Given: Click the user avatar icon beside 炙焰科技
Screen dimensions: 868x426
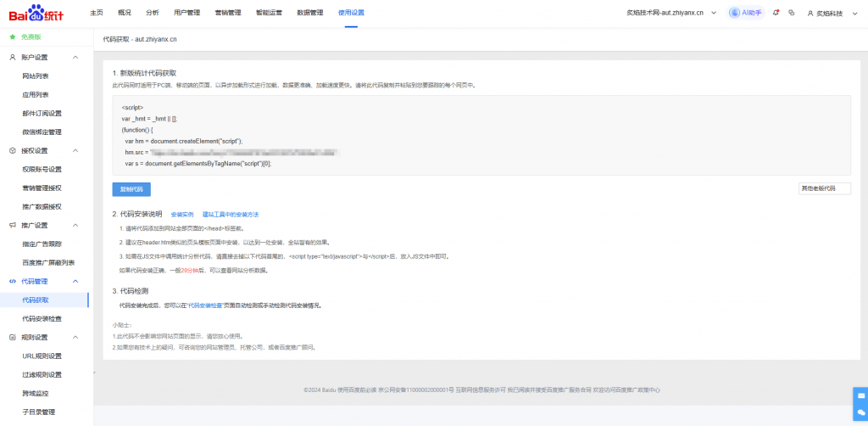Looking at the screenshot, I should coord(810,14).
